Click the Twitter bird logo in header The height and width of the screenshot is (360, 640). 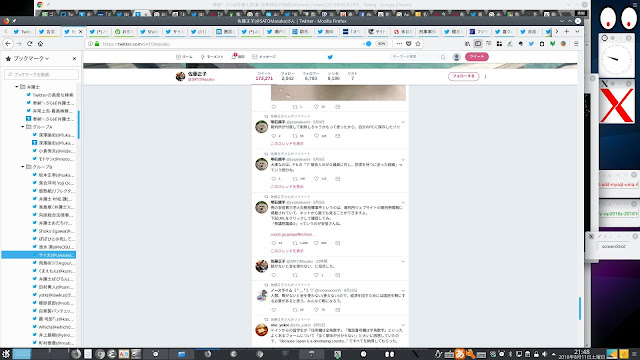coord(330,57)
